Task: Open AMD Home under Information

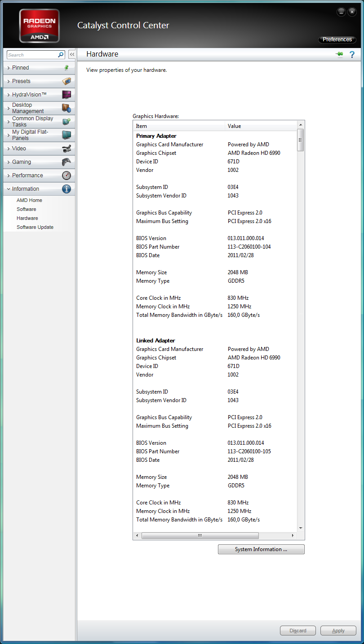Action: coord(29,200)
